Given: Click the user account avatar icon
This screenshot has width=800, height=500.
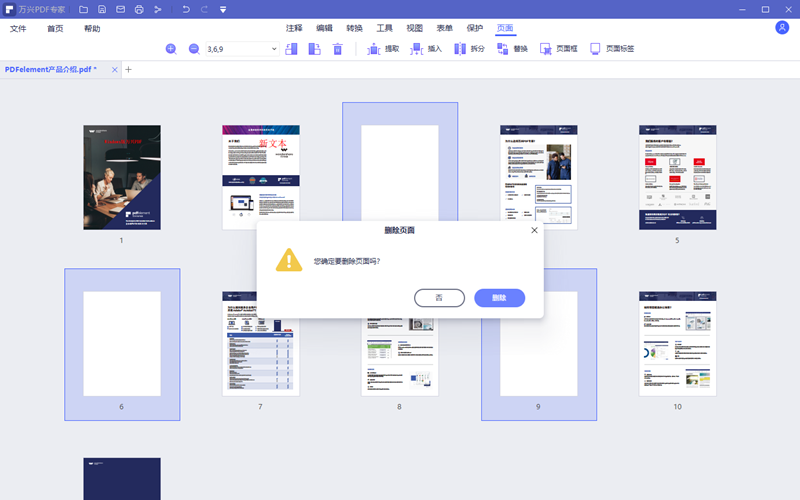Looking at the screenshot, I should tap(782, 28).
